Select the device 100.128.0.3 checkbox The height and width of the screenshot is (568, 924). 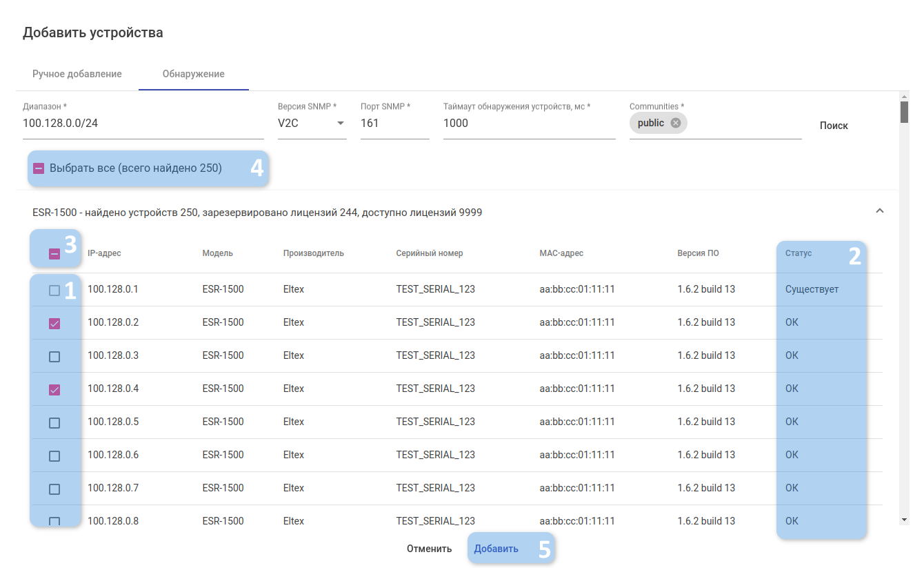coord(54,357)
